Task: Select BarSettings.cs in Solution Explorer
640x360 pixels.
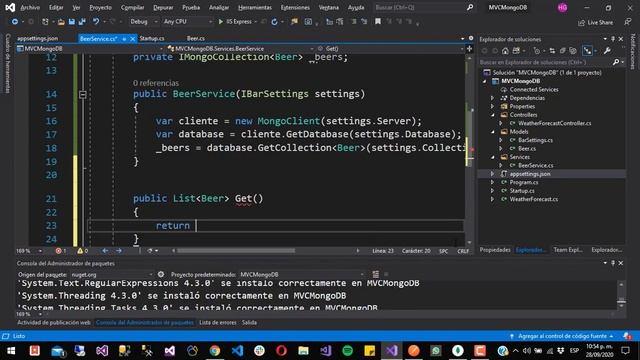Action: click(x=535, y=140)
